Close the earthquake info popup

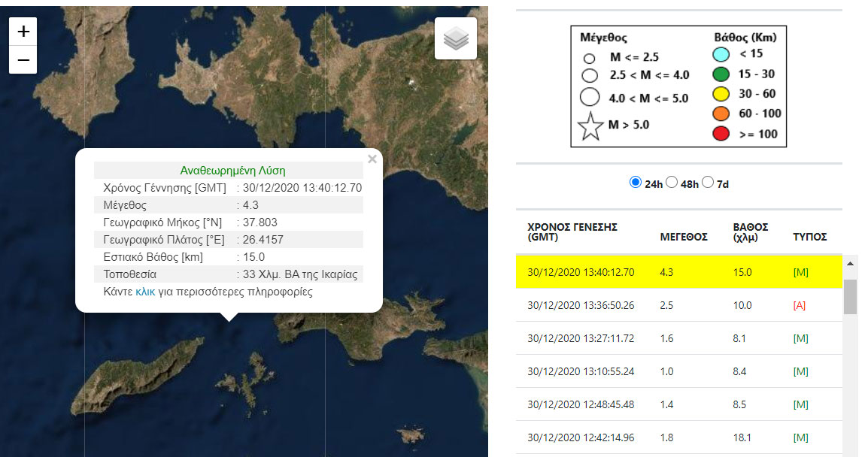(x=372, y=159)
